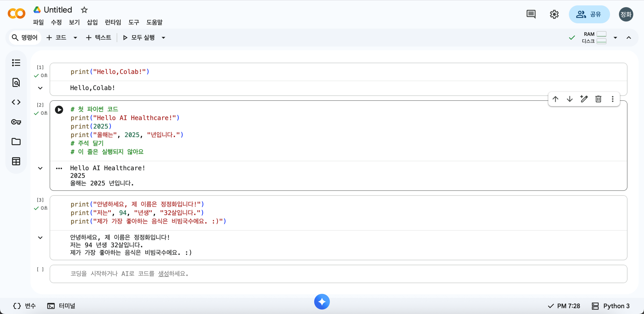Viewport: 644px width, 314px height.
Task: Move the selected cell up
Action: (555, 99)
